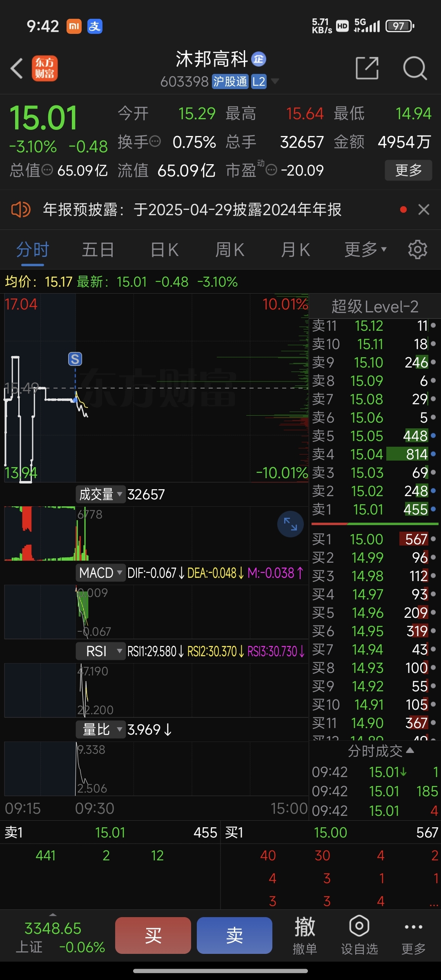This screenshot has height=980, width=441.
Task: Switch to 日K tab
Action: [x=165, y=249]
